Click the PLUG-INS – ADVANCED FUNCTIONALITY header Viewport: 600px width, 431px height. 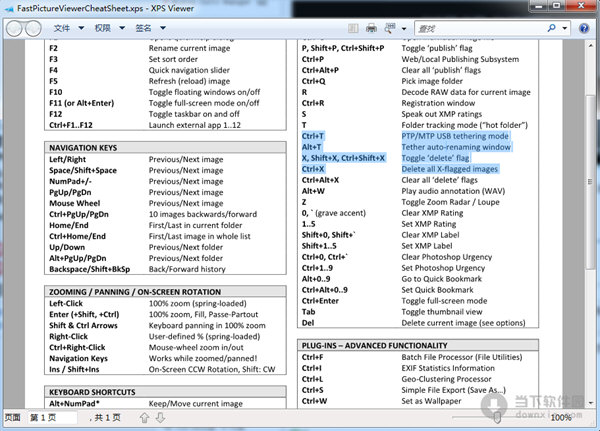(x=418, y=345)
